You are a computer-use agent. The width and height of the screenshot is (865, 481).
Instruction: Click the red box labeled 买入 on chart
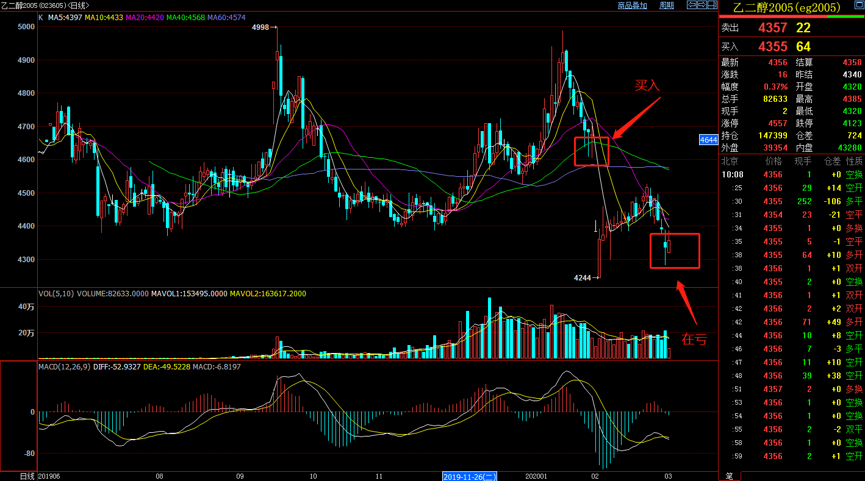tap(591, 152)
